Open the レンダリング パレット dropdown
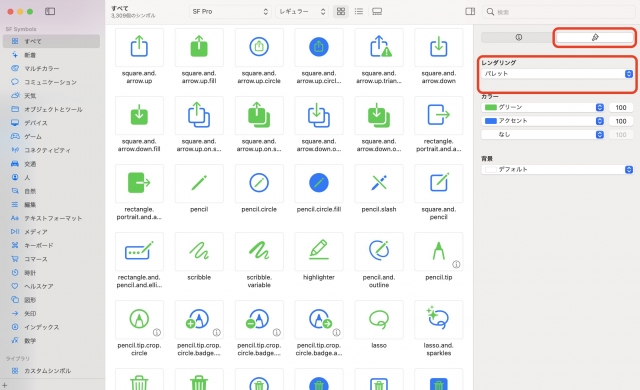 click(x=557, y=73)
